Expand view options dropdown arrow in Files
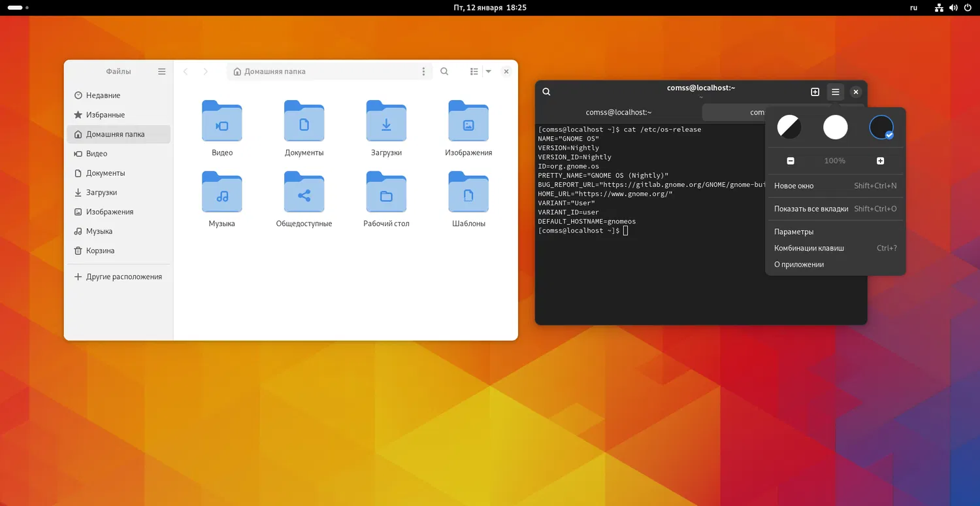 488,72
